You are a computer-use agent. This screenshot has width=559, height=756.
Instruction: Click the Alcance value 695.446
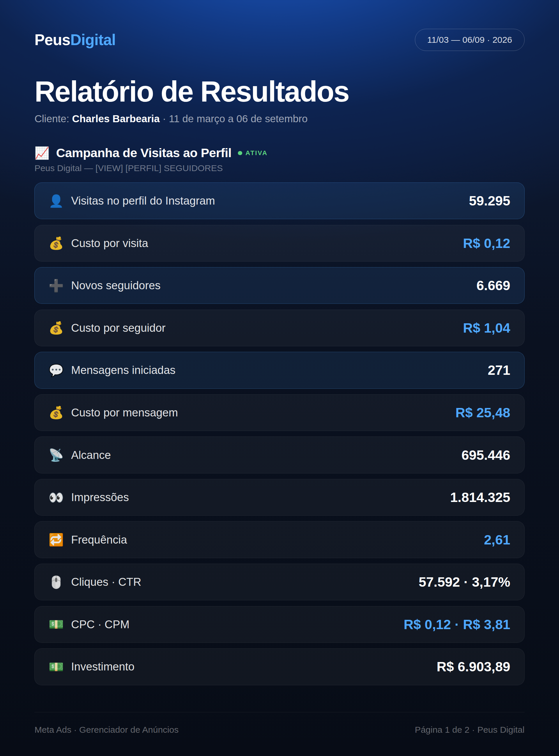(x=486, y=455)
